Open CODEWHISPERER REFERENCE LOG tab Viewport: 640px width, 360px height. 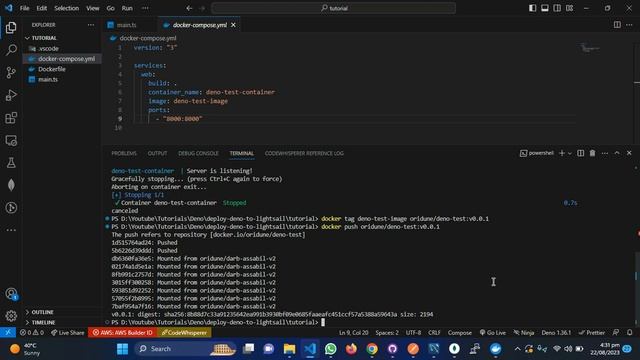point(304,153)
